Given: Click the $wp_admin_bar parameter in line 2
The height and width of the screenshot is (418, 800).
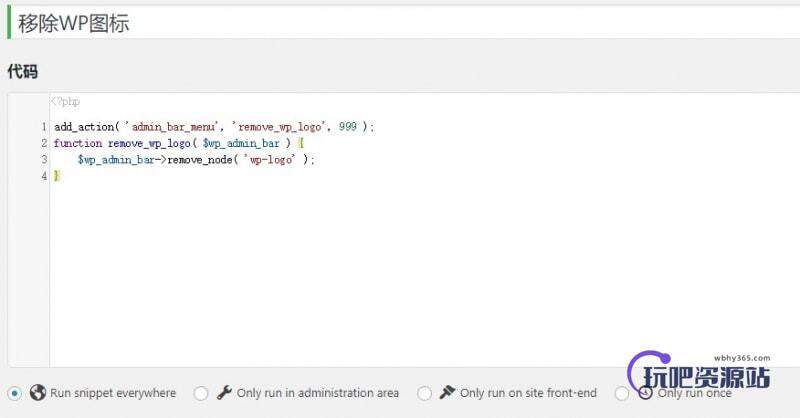Looking at the screenshot, I should (241, 143).
